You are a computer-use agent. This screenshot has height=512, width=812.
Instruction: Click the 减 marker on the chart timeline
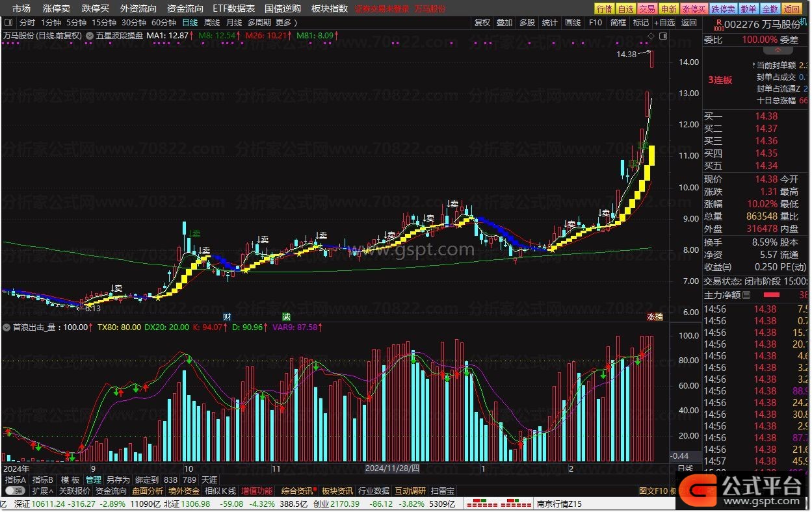285,316
